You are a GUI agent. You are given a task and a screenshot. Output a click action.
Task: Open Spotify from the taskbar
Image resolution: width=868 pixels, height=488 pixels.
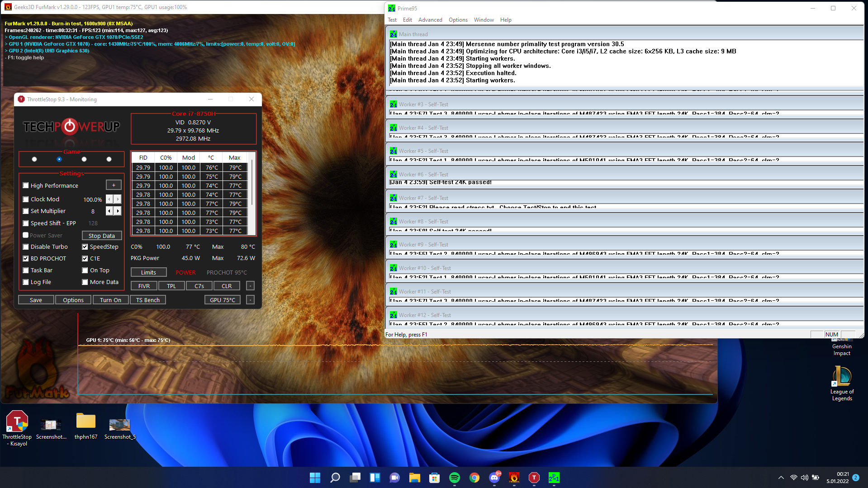tap(454, 478)
